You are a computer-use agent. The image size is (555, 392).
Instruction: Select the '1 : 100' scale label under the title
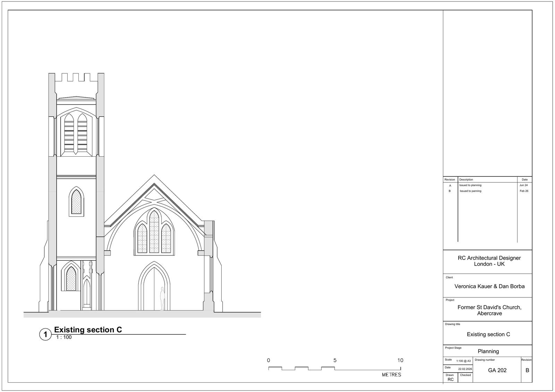click(x=64, y=337)
